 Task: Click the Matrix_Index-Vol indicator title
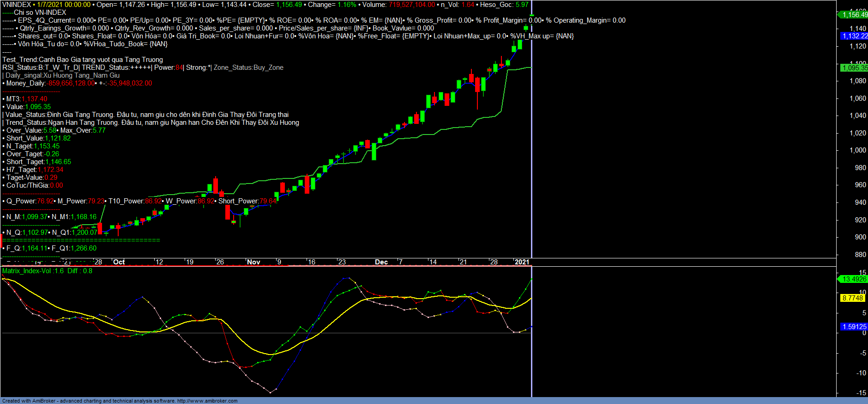point(33,271)
